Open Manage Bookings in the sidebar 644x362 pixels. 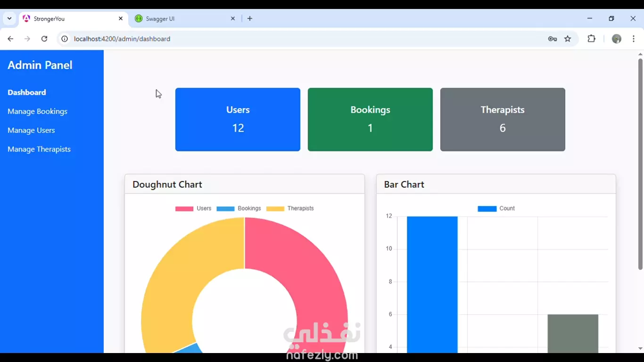click(x=38, y=111)
